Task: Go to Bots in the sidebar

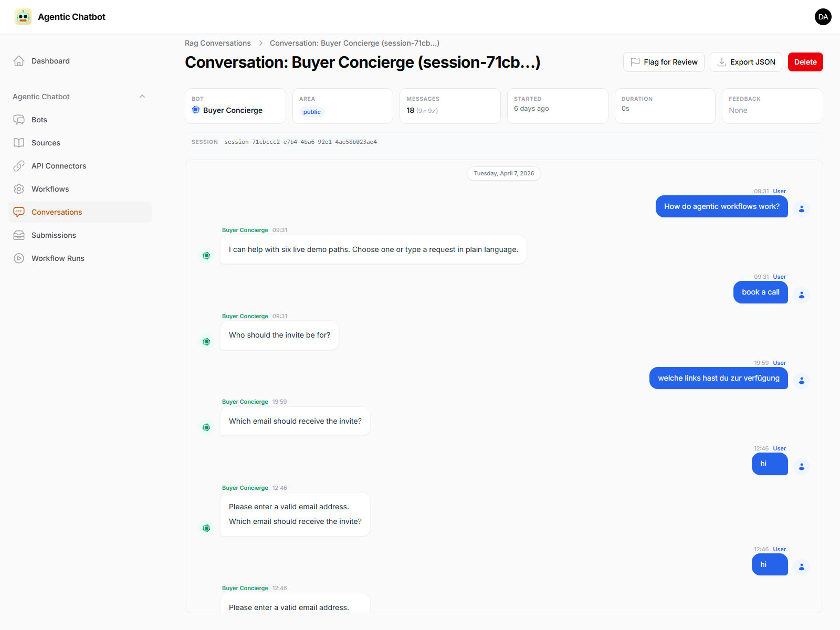Action: tap(80, 120)
